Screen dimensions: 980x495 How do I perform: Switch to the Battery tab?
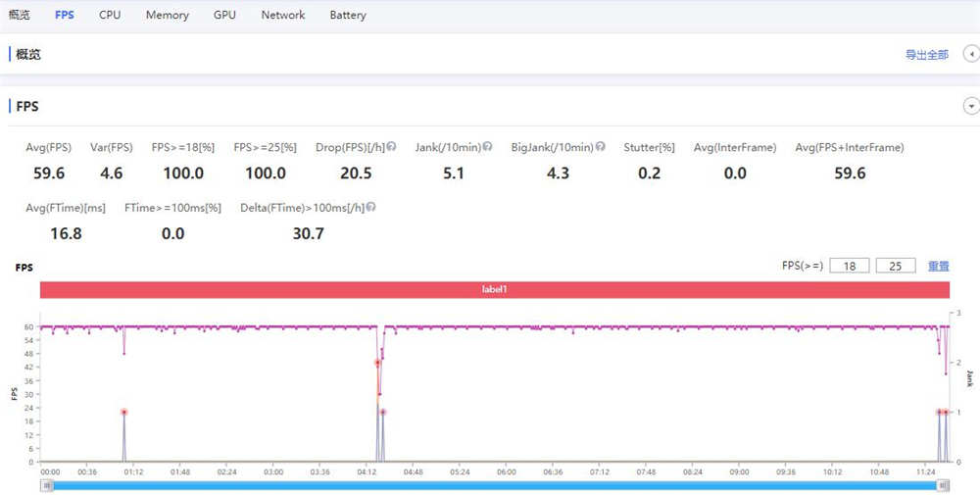point(348,15)
